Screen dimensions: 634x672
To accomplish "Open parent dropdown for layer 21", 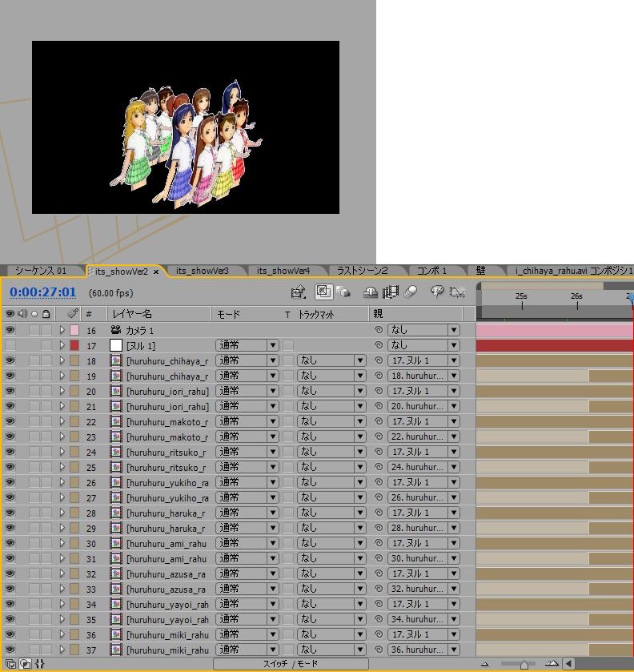I will 423,406.
